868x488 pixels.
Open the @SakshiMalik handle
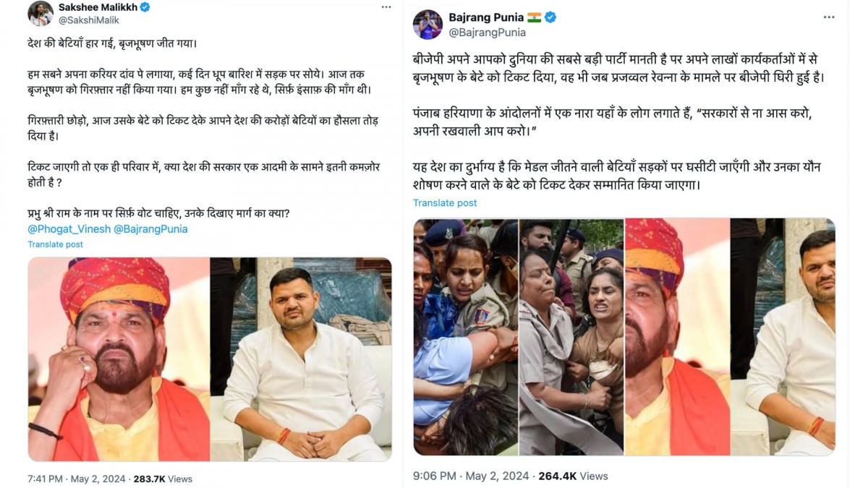(x=89, y=20)
